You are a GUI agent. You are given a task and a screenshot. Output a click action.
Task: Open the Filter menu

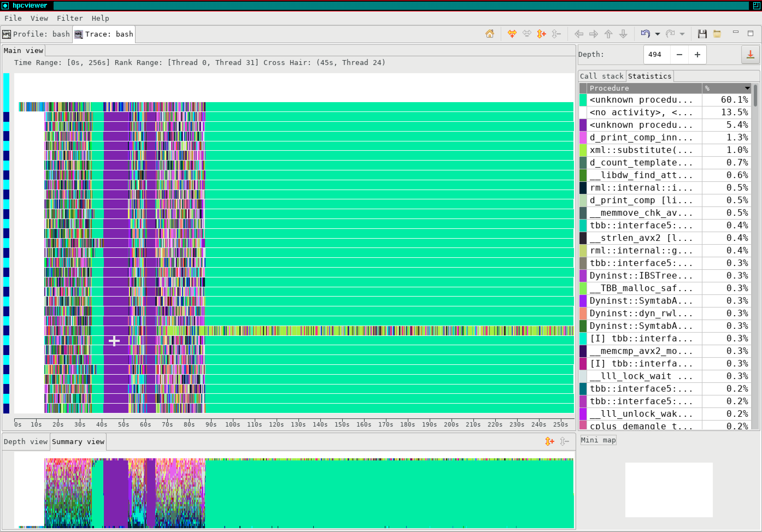70,18
